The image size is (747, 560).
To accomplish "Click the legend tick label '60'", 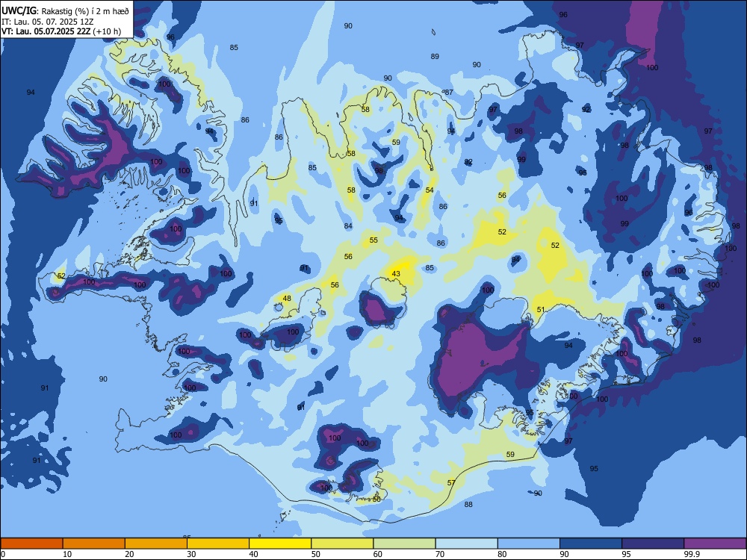I will pos(378,554).
